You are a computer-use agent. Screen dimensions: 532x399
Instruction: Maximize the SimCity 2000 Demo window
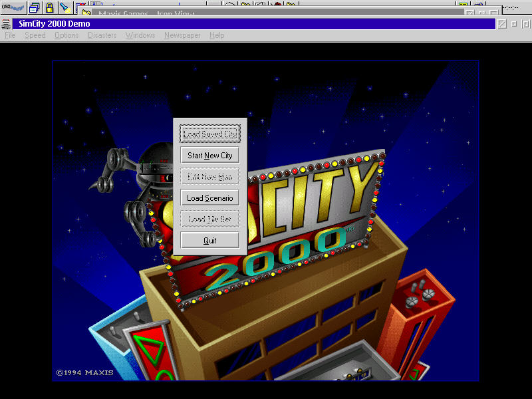525,24
